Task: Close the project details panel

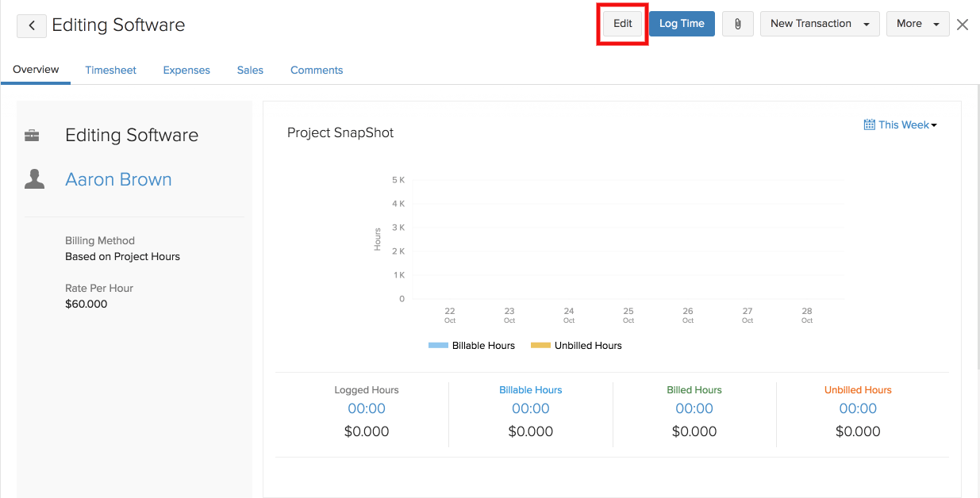Action: [x=963, y=25]
